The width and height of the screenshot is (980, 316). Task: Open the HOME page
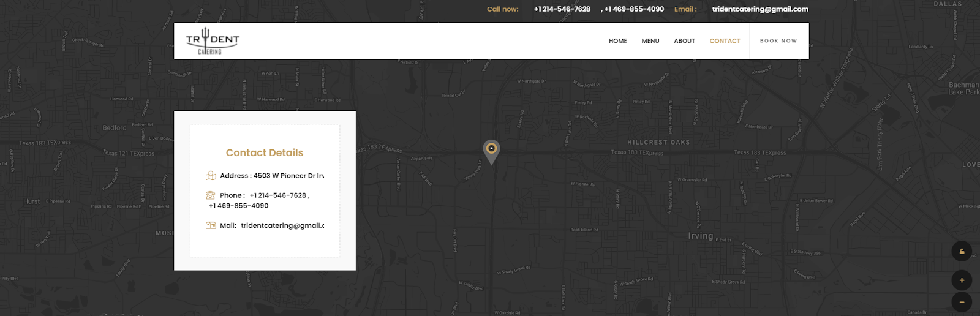617,41
